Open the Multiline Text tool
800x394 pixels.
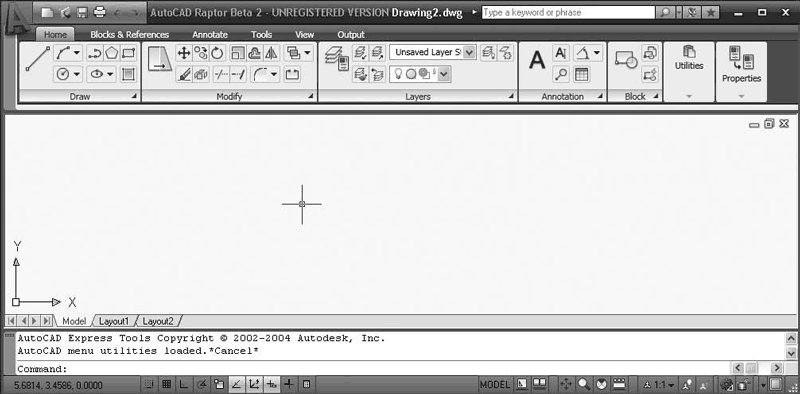click(x=536, y=60)
